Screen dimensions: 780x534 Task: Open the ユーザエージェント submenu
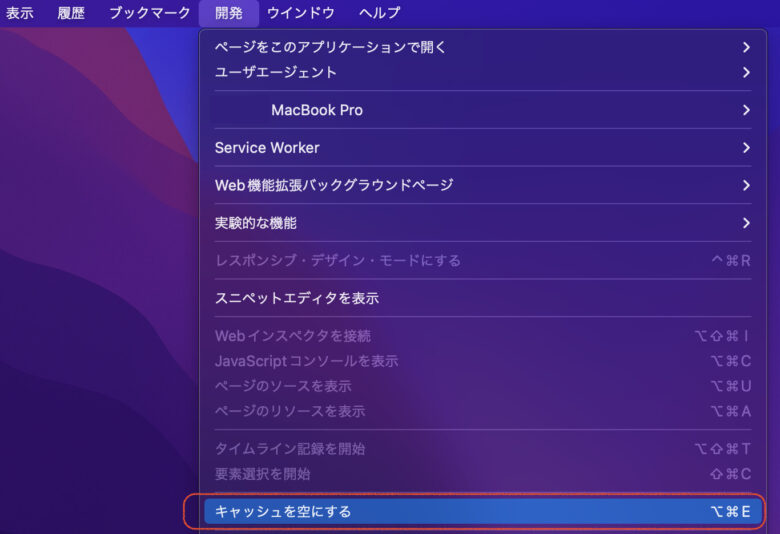[483, 72]
